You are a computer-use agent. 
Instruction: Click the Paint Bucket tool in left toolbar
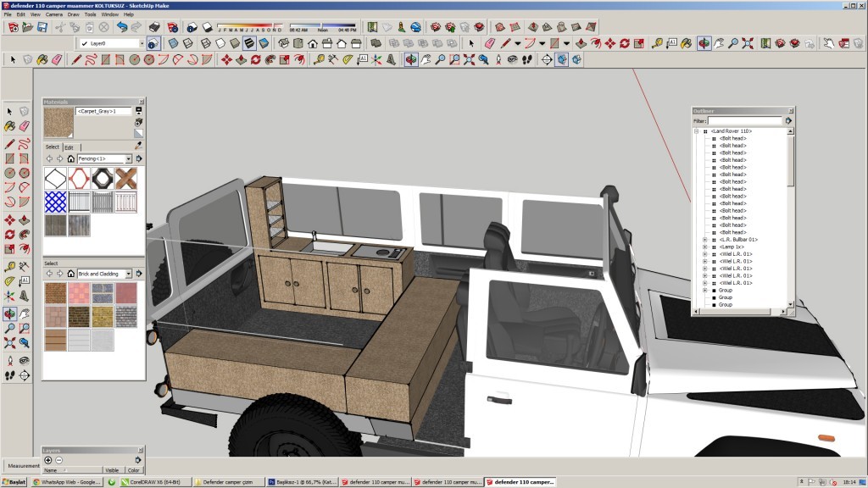(x=9, y=126)
